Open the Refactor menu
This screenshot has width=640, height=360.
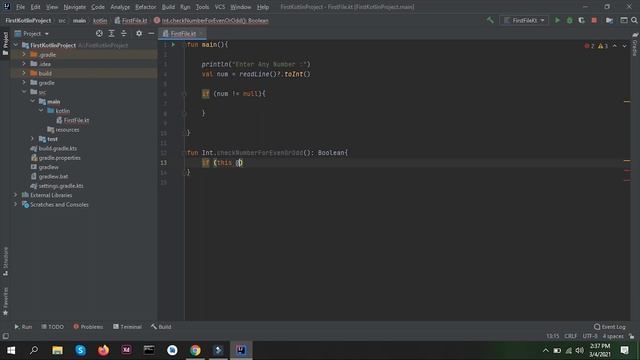point(146,7)
